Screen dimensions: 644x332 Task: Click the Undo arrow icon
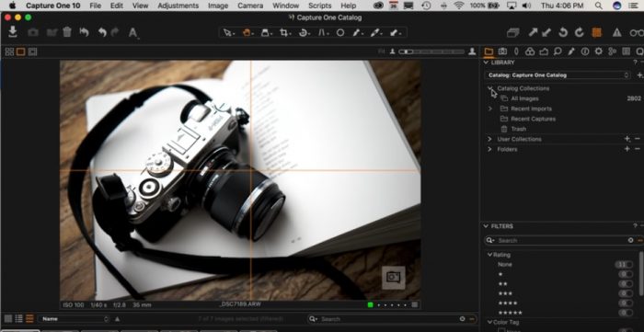click(x=102, y=32)
